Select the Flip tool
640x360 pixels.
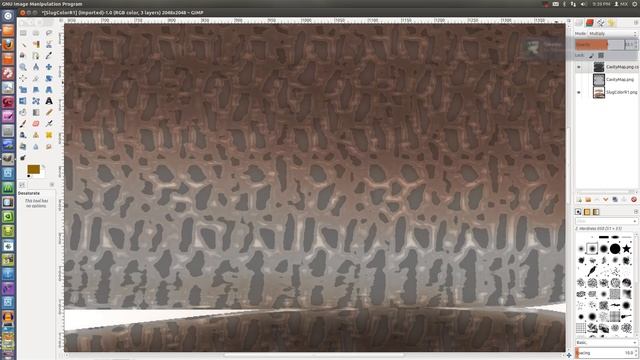(23, 101)
